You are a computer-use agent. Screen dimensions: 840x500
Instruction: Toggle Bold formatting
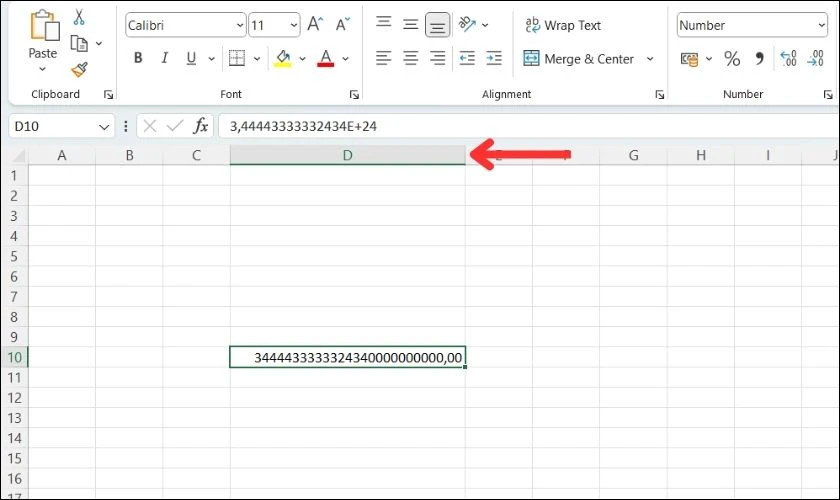(x=138, y=58)
